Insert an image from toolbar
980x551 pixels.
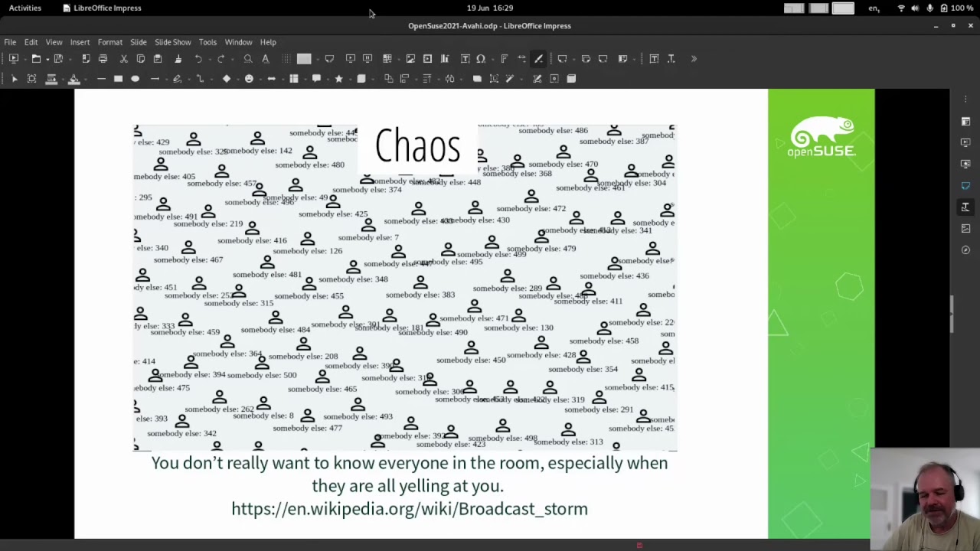coord(410,58)
